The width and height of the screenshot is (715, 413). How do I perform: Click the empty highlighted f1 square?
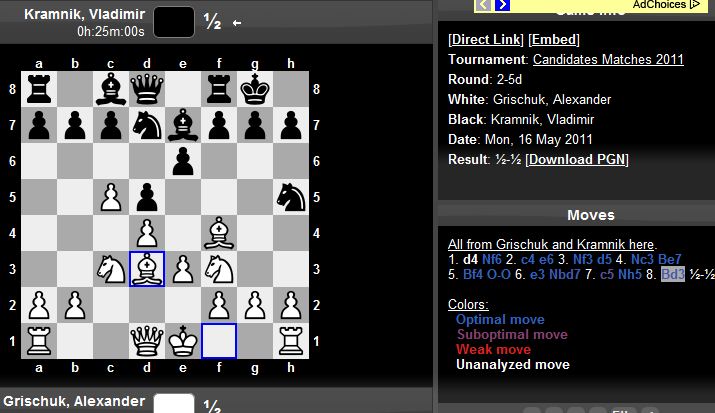(218, 341)
